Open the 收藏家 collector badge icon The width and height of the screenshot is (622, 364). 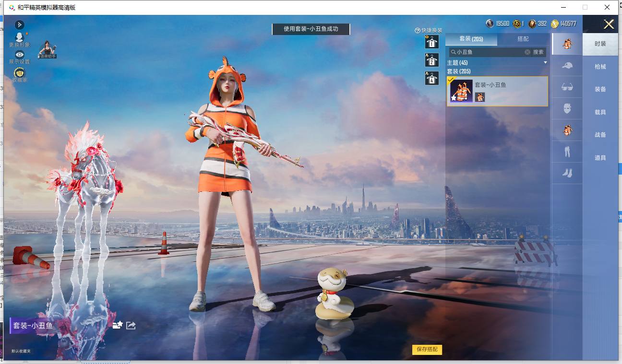coord(20,72)
